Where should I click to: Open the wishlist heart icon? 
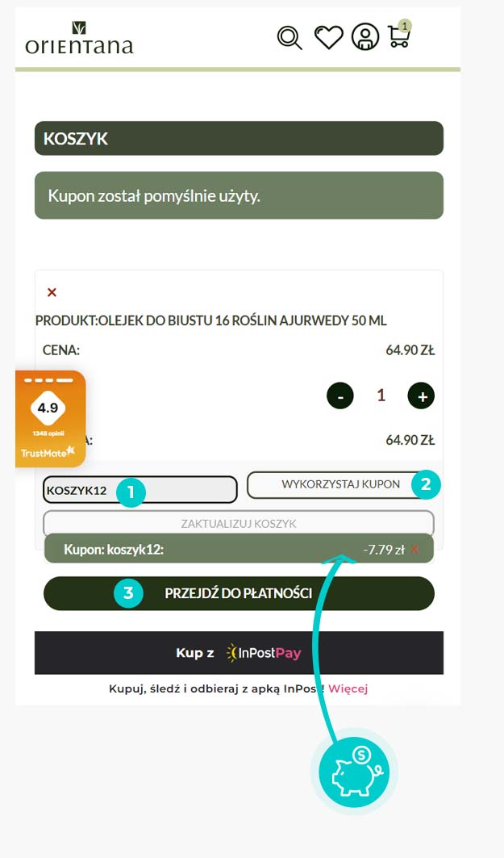[328, 37]
